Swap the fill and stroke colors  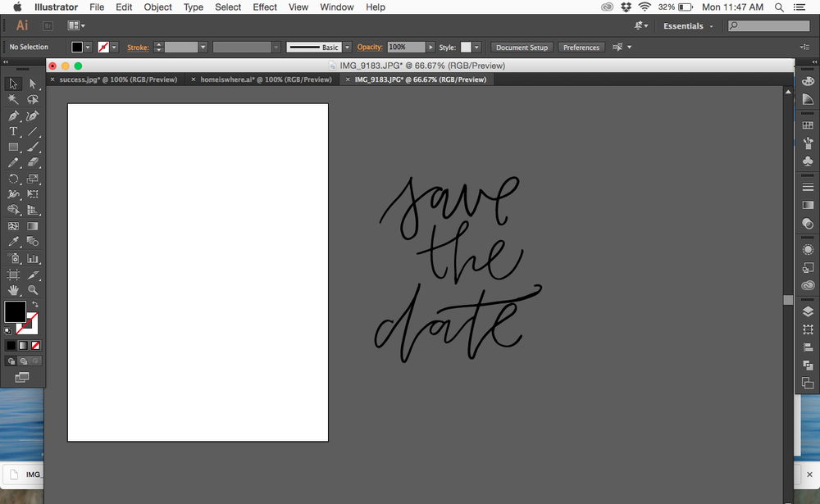point(34,303)
